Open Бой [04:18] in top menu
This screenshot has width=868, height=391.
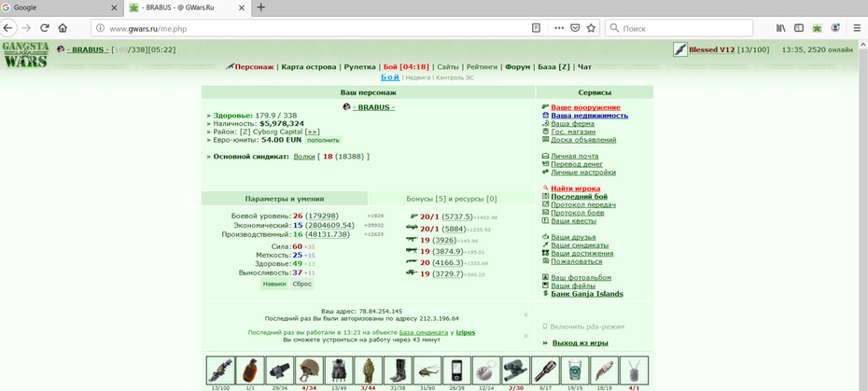click(406, 67)
